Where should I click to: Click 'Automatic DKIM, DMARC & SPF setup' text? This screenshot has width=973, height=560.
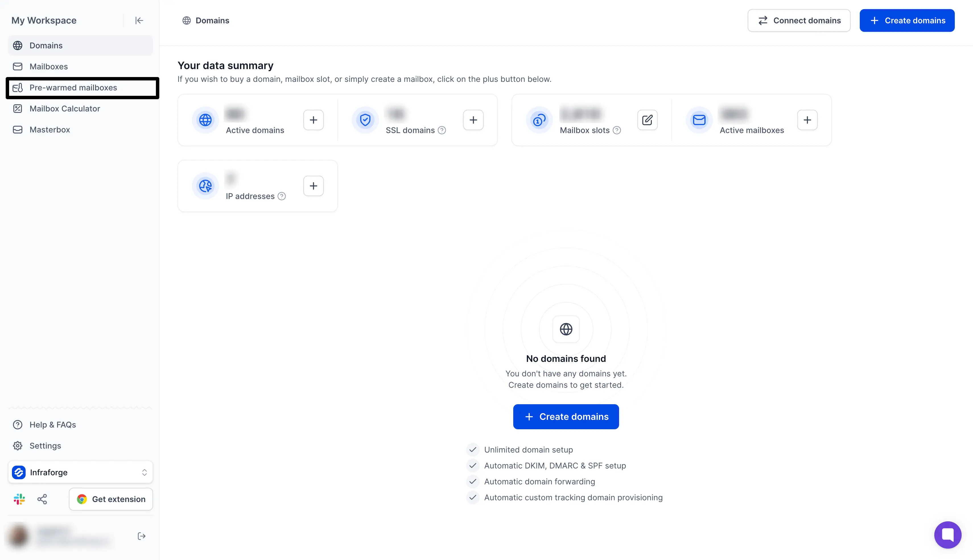point(555,466)
